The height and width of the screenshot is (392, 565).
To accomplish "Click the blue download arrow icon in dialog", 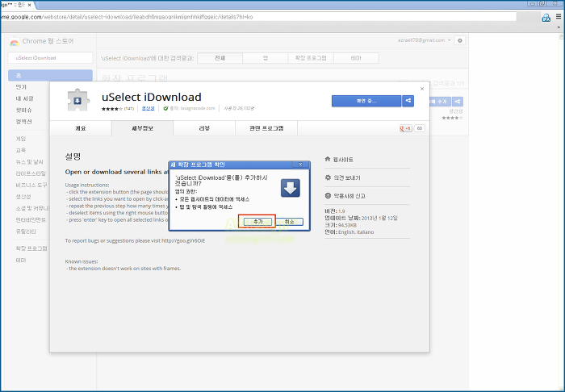I will tap(291, 188).
